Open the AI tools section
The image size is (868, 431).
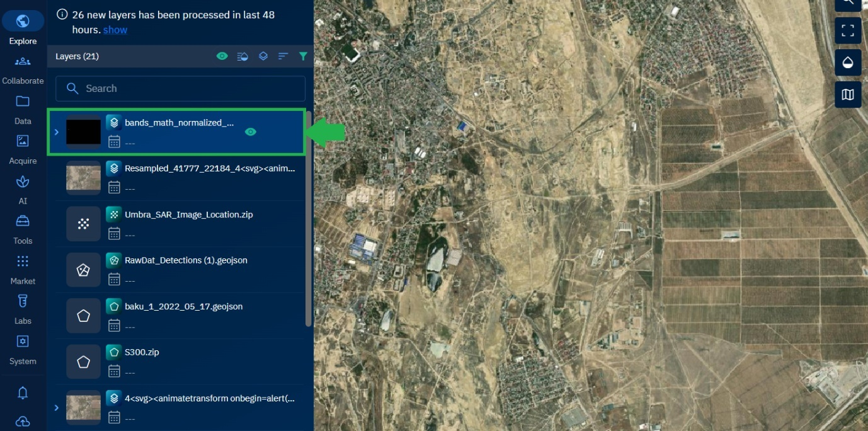click(x=23, y=188)
